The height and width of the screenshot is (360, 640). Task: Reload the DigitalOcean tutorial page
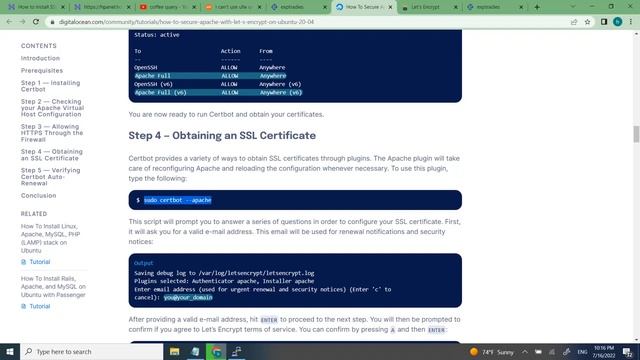point(36,22)
